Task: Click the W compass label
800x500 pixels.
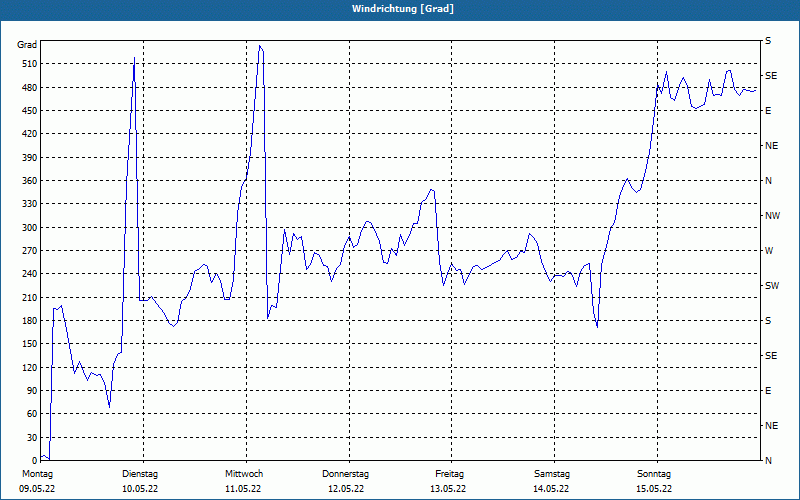Action: coord(769,251)
